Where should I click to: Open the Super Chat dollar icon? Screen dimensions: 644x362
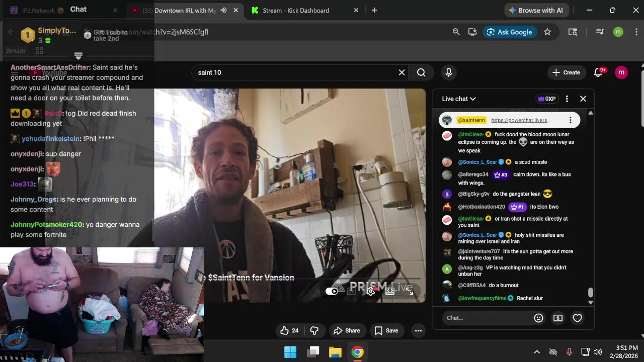558,318
